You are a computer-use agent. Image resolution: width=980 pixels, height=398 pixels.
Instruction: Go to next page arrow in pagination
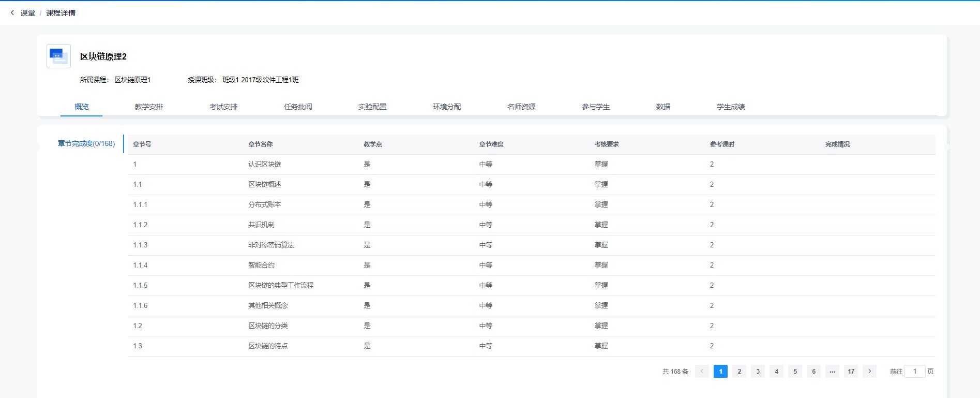coord(869,371)
